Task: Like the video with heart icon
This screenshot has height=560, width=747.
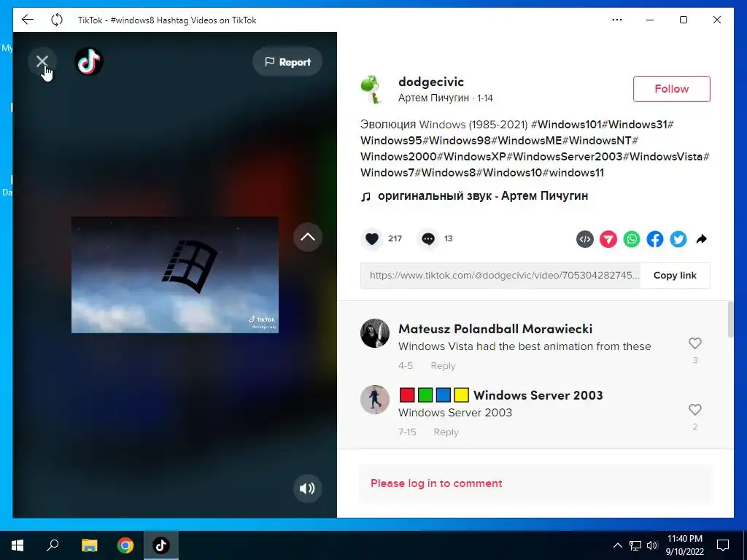Action: (x=372, y=238)
